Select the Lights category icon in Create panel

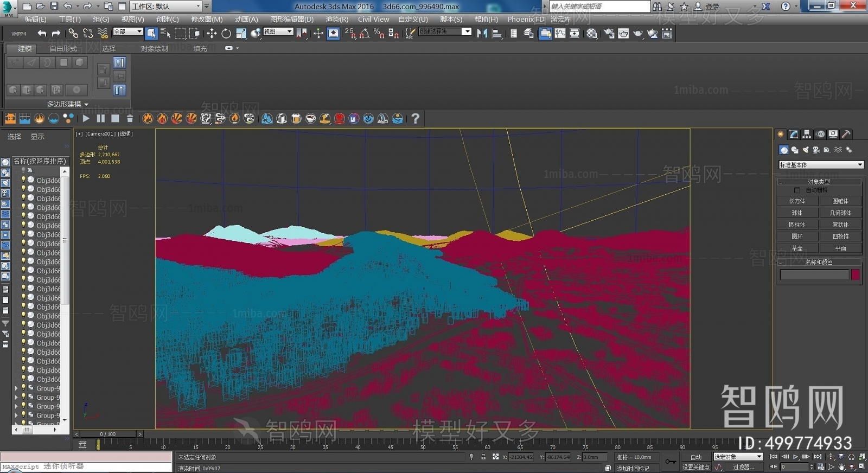[806, 150]
